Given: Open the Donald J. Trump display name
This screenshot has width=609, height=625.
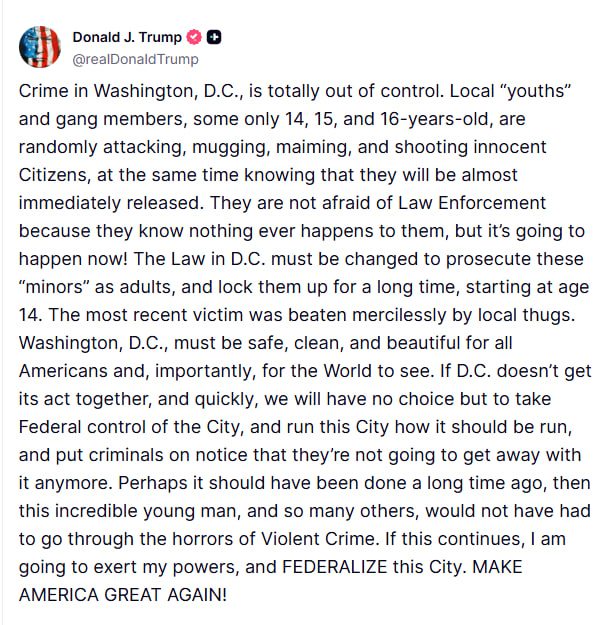Looking at the screenshot, I should pyautogui.click(x=127, y=37).
